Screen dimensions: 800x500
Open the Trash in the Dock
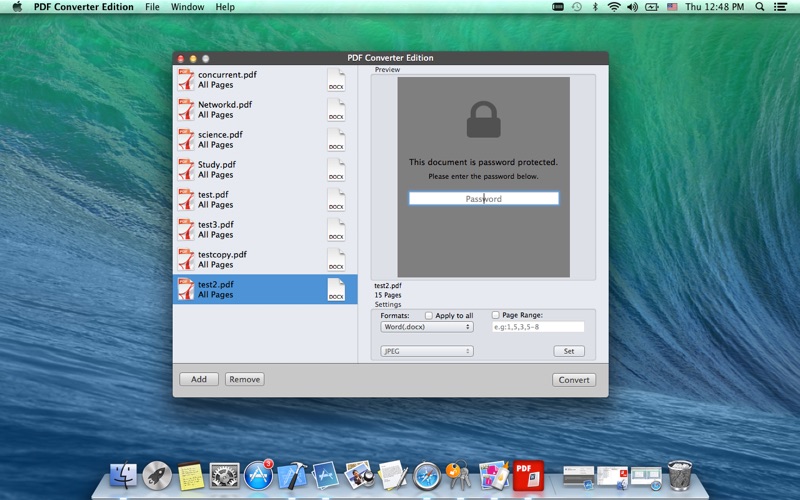point(680,476)
